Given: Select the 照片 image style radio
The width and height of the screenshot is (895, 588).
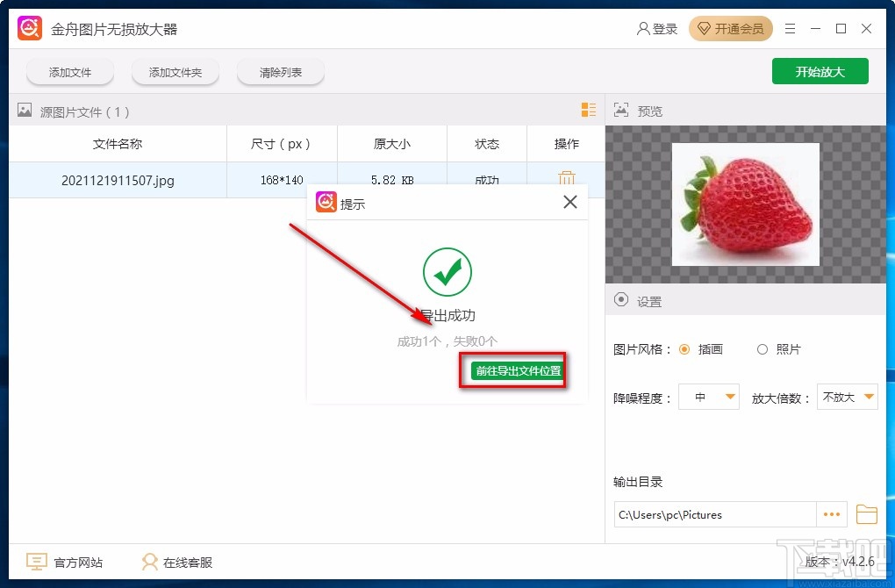Looking at the screenshot, I should [x=762, y=348].
